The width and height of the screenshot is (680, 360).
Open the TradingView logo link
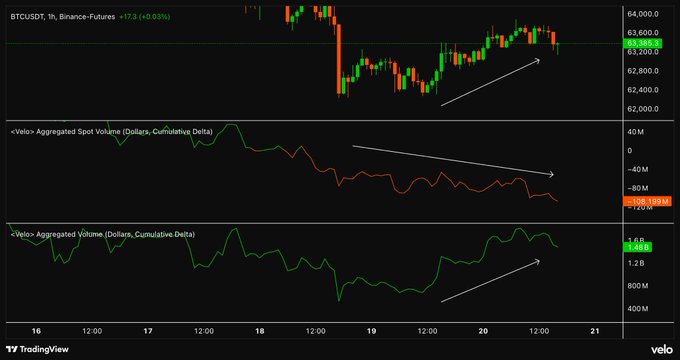[x=37, y=349]
